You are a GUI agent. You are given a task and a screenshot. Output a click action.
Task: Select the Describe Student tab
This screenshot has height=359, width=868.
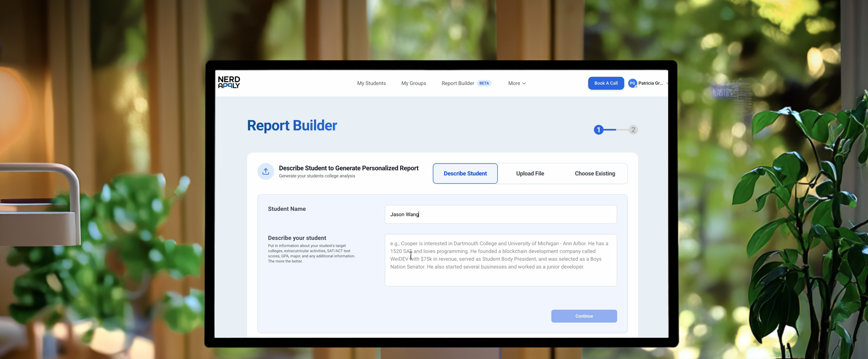(x=465, y=173)
